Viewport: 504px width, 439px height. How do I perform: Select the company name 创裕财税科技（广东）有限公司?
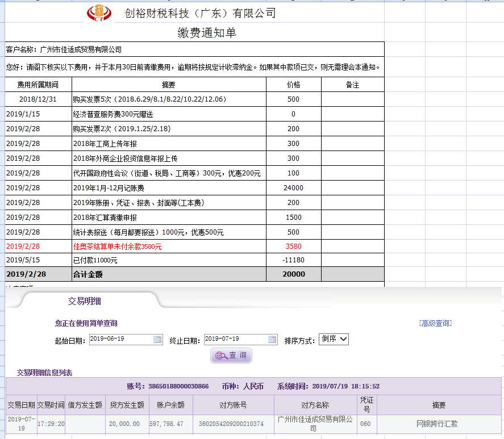200,13
